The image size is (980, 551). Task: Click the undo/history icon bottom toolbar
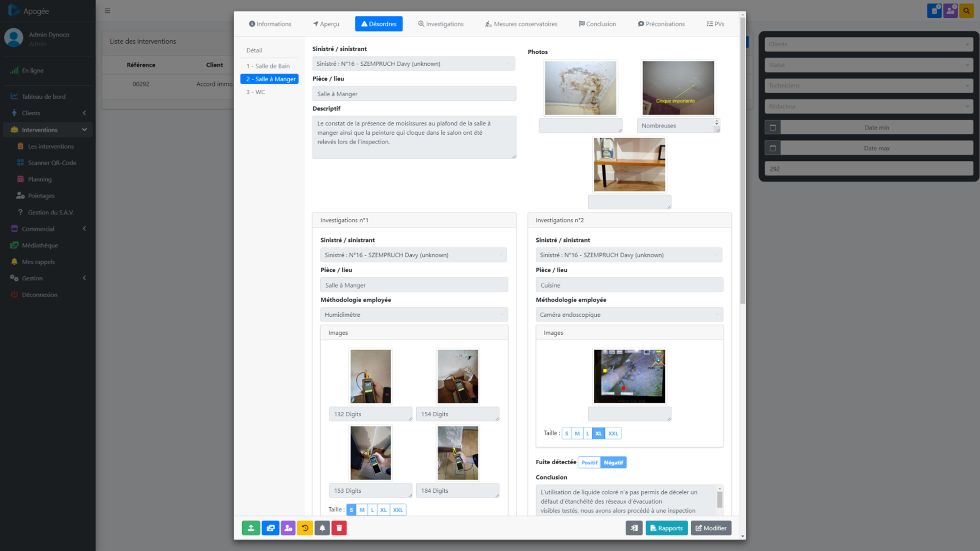click(304, 528)
